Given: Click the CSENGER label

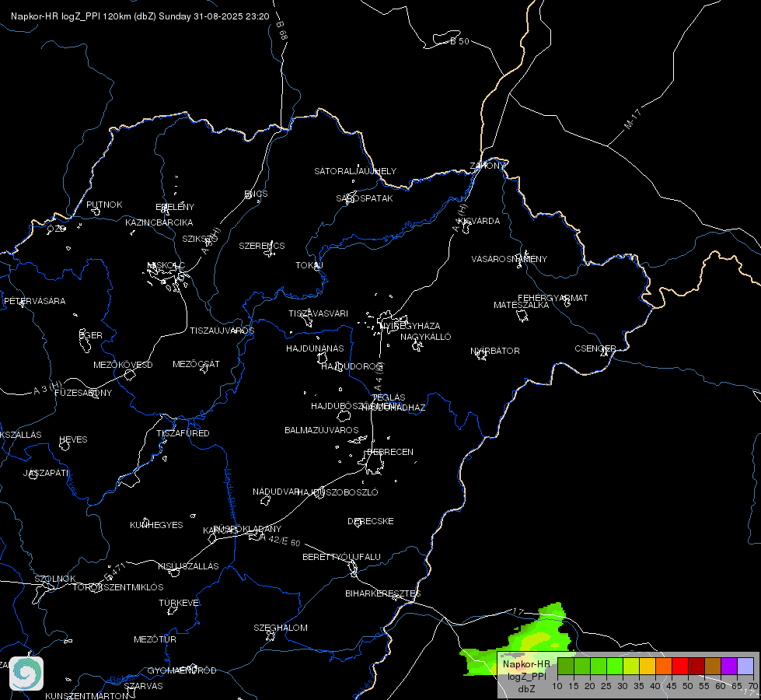Looking at the screenshot, I should pos(595,348).
